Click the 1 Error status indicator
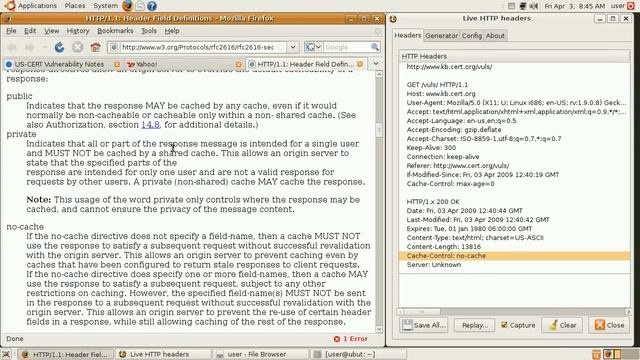The width and height of the screenshot is (640, 360). point(351,339)
